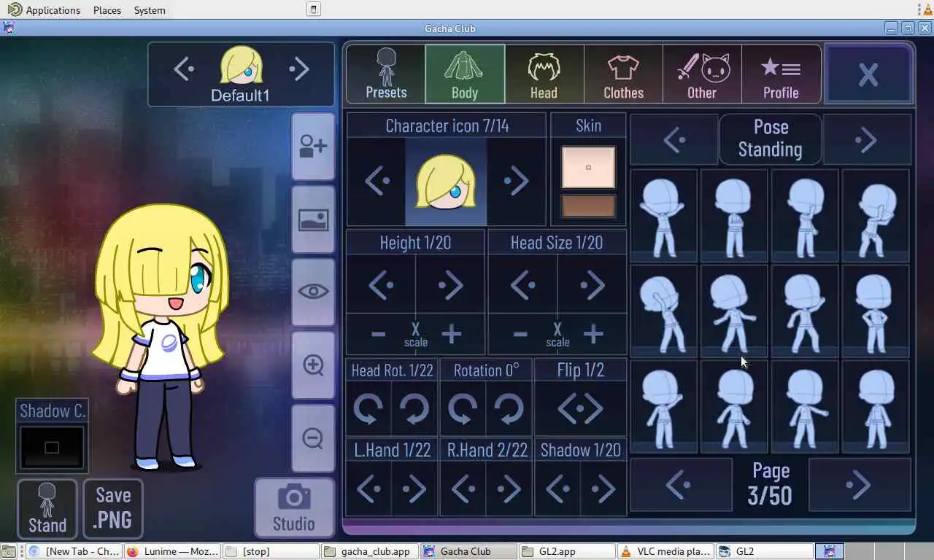Click minus under Height scale
This screenshot has height=560, width=934.
click(x=378, y=335)
